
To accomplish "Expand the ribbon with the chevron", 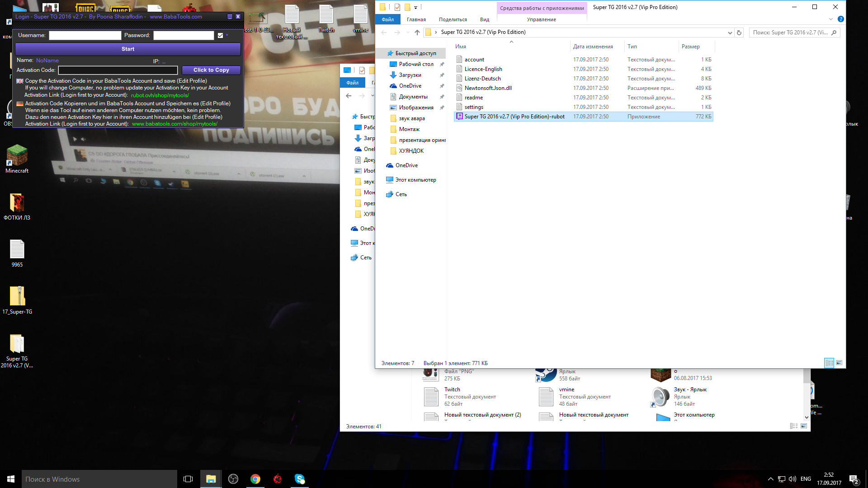I will [831, 19].
